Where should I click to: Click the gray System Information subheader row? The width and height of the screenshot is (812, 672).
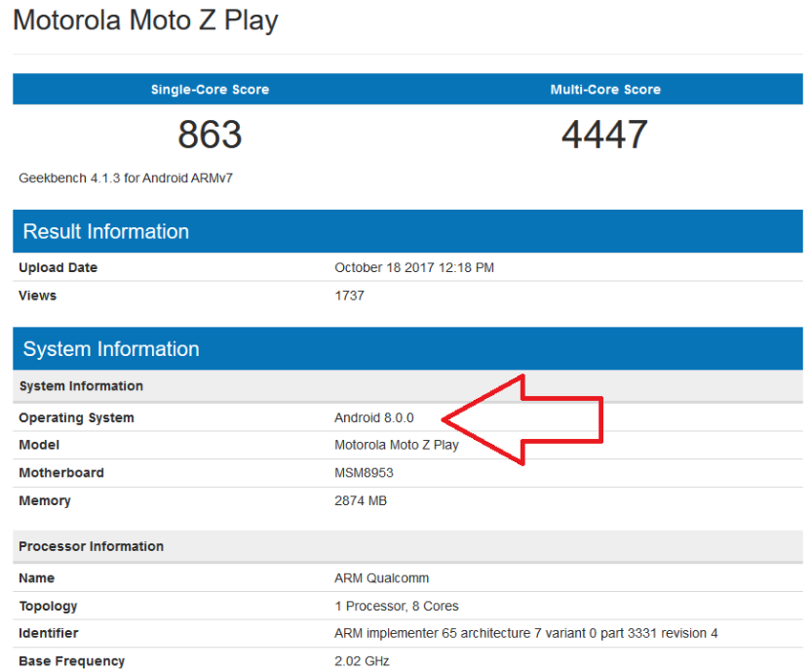(408, 386)
